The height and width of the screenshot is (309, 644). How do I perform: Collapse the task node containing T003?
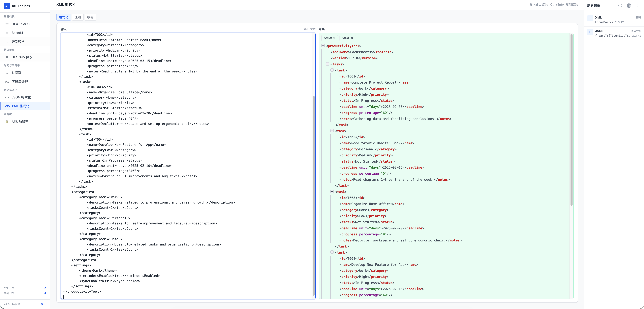click(332, 192)
